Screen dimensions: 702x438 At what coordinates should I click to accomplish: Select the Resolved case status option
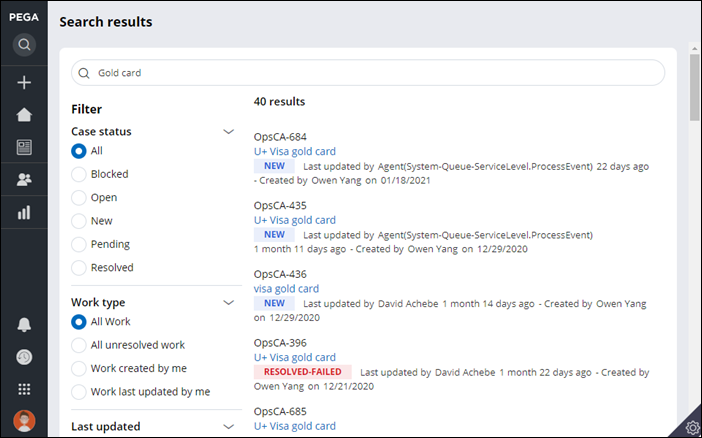coord(79,268)
